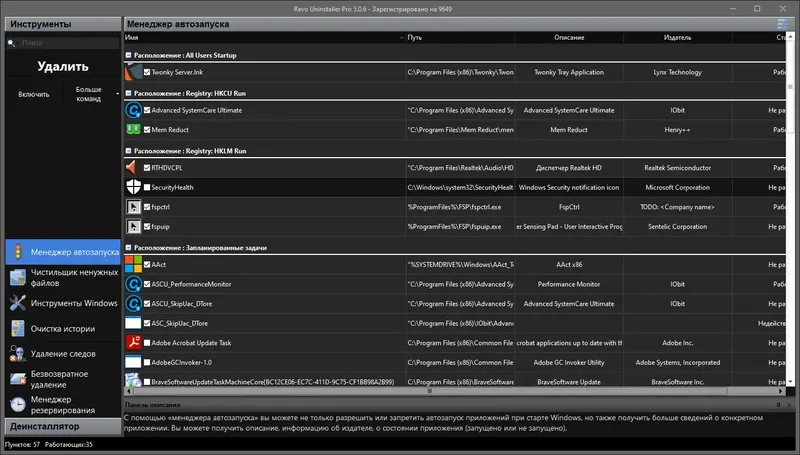Click the AdobeGCInvoker-1.0 icon
This screenshot has width=800, height=455.
(133, 362)
